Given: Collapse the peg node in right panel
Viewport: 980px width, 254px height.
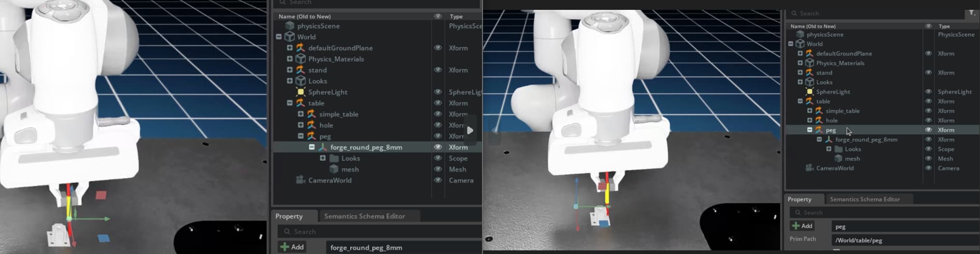Looking at the screenshot, I should (809, 130).
